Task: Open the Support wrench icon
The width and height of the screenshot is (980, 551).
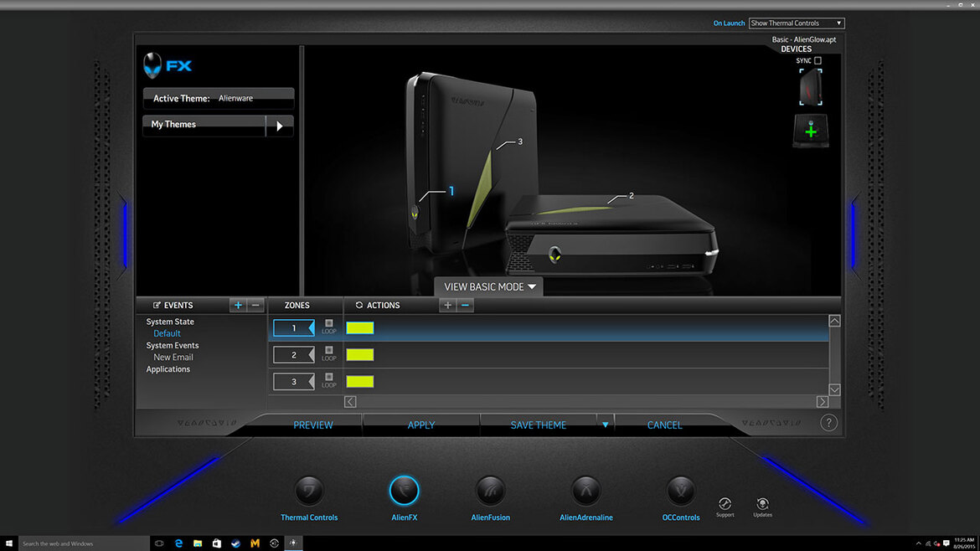Action: point(725,504)
